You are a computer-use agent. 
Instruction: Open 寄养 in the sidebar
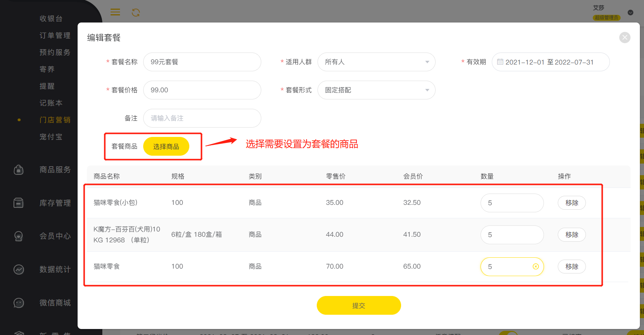[47, 69]
